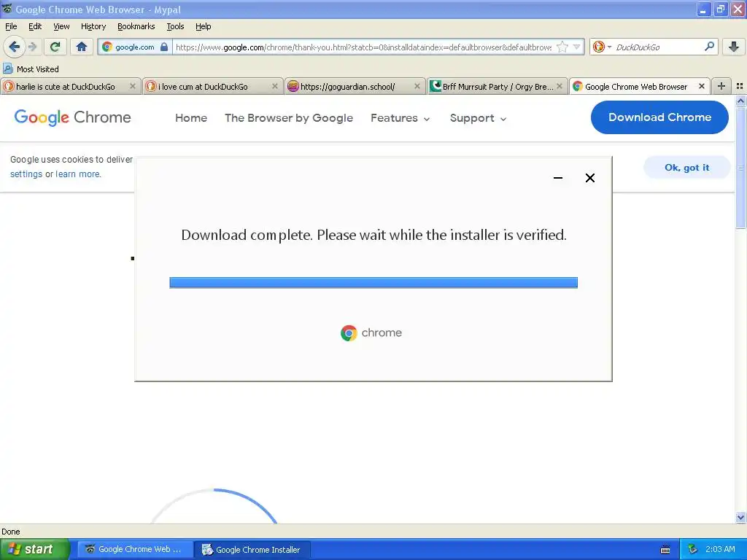Close the goguardian.school tab

click(417, 86)
